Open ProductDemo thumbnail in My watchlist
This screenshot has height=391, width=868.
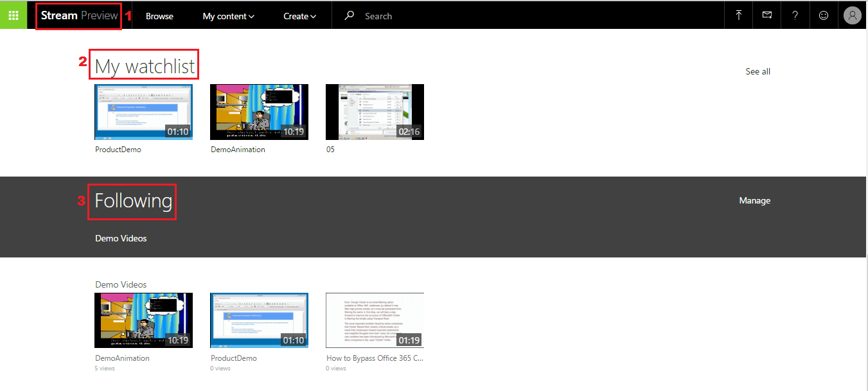[x=143, y=112]
